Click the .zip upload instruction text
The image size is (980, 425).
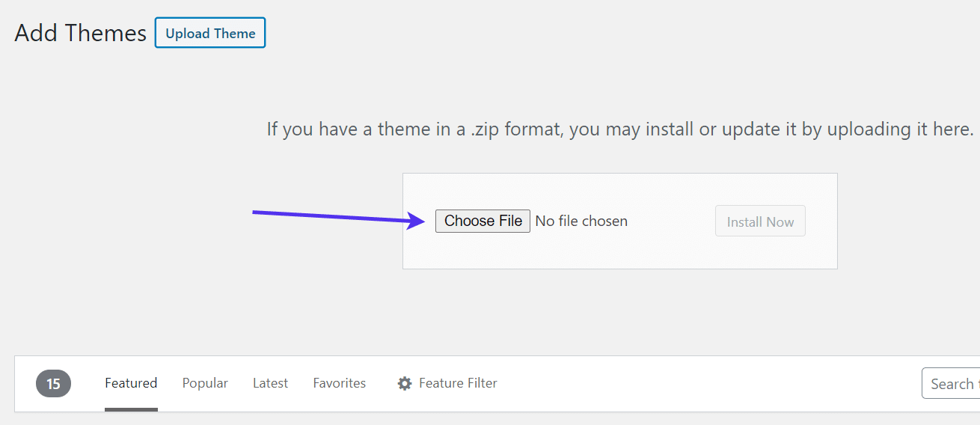(619, 129)
